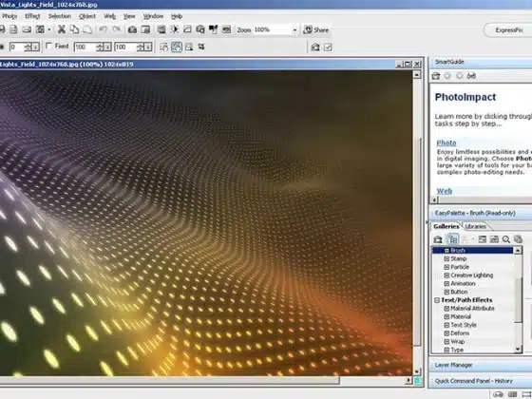The image size is (532, 399).
Task: Open the Effect menu
Action: [x=32, y=16]
